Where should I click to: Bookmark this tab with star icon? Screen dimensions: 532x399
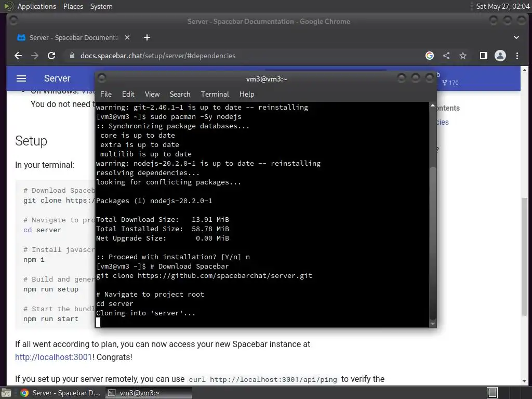pyautogui.click(x=463, y=56)
